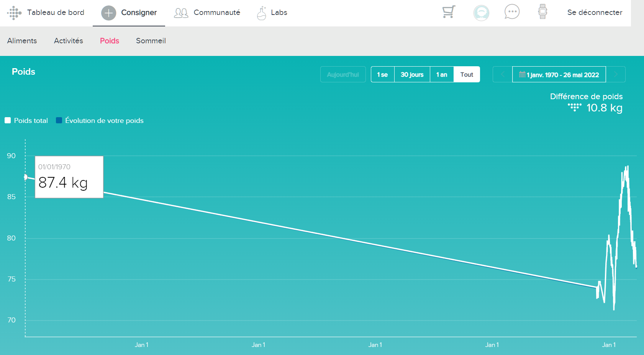
Task: Open messages chat bubble icon
Action: pos(512,12)
